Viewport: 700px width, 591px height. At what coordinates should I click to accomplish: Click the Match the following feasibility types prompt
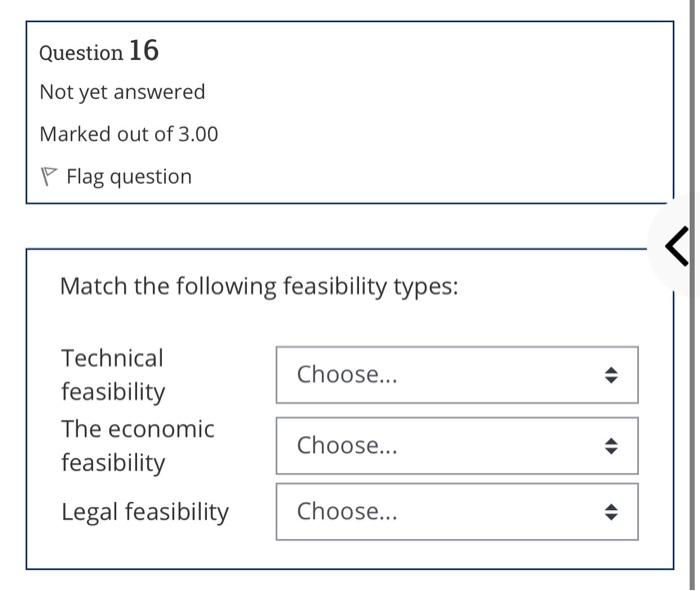tap(259, 287)
